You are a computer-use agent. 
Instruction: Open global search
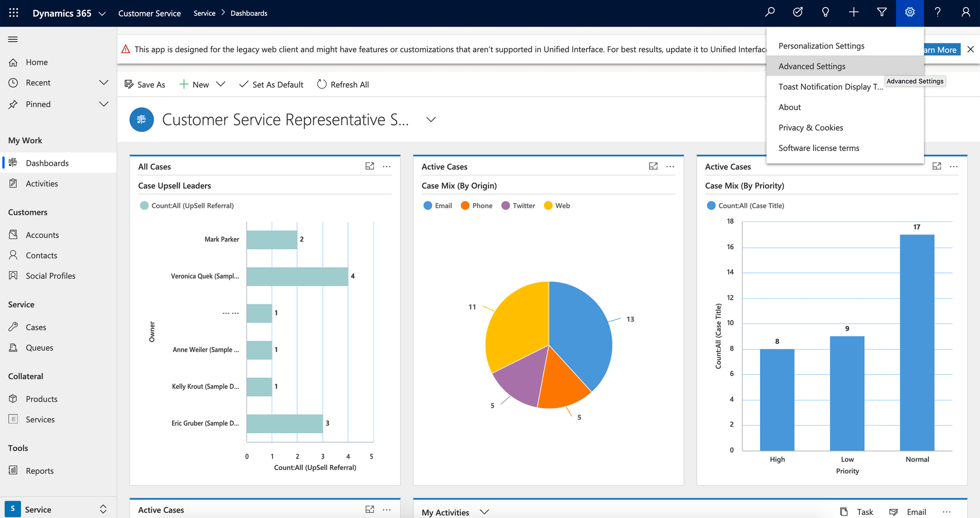point(770,12)
